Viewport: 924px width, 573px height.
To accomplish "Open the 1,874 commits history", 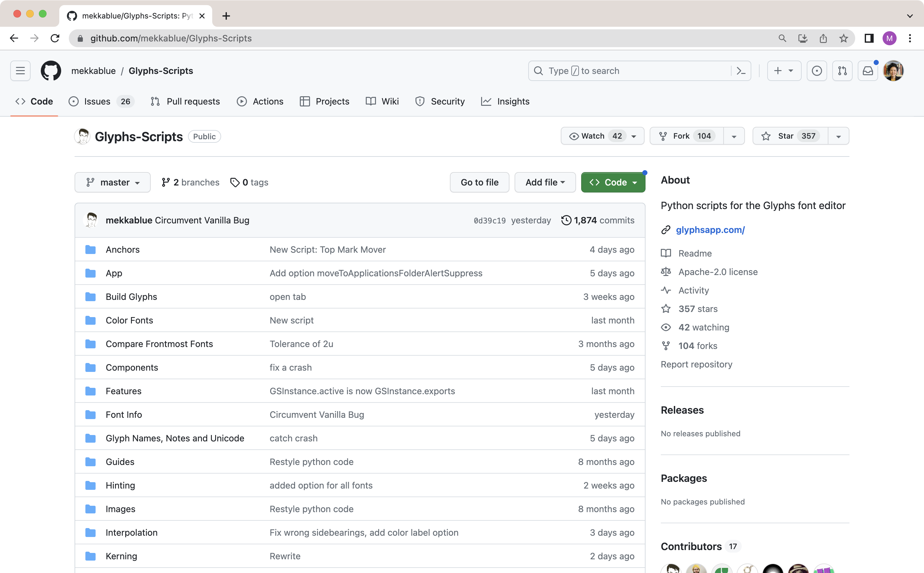I will [597, 220].
